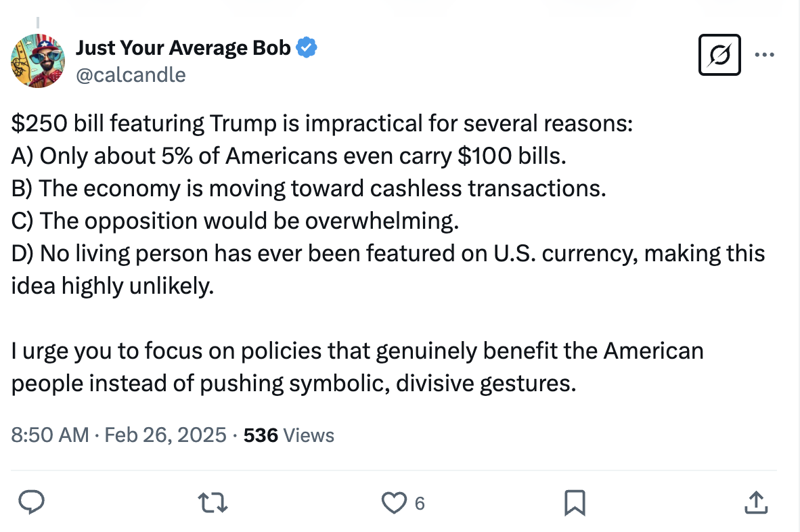
Task: Click the like count showing 6
Action: click(x=418, y=504)
